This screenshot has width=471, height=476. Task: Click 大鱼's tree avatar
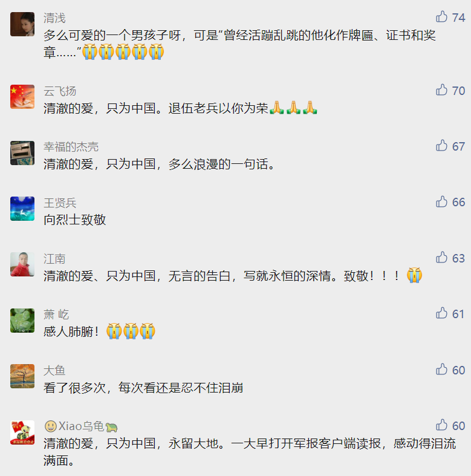pos(22,376)
